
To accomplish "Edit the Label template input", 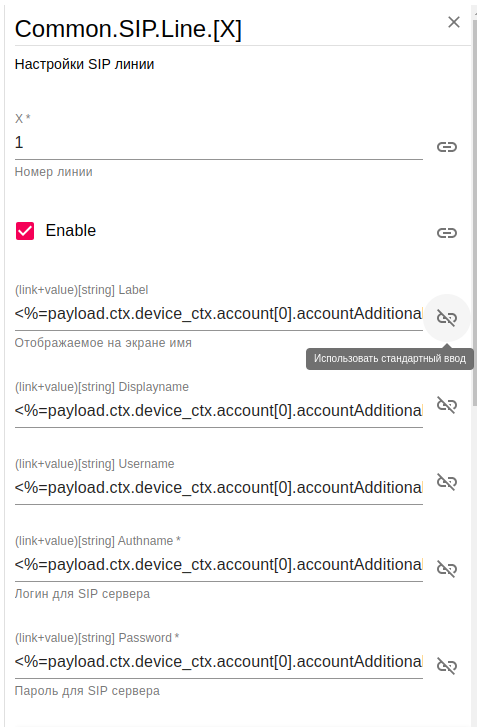I will click(219, 314).
